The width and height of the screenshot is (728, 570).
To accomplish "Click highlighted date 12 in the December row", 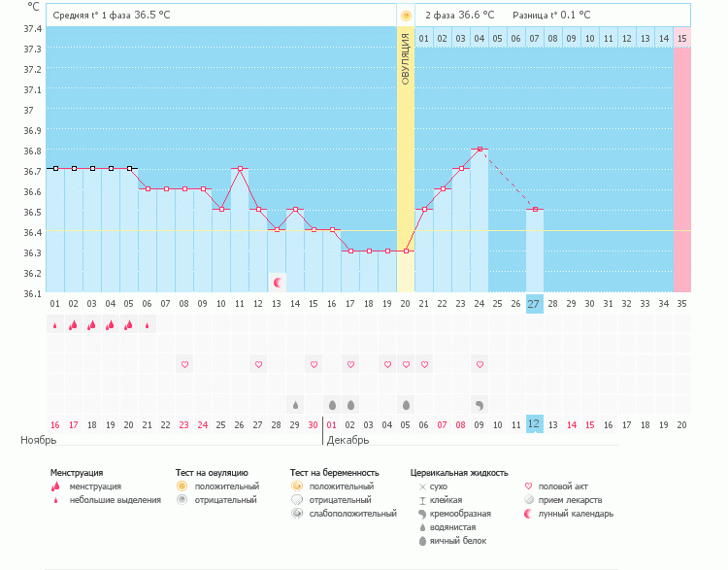I will click(535, 424).
